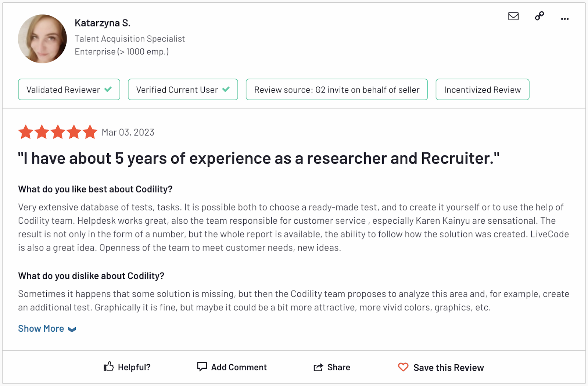The image size is (588, 386).
Task: Click the first rating star
Action: 26,132
